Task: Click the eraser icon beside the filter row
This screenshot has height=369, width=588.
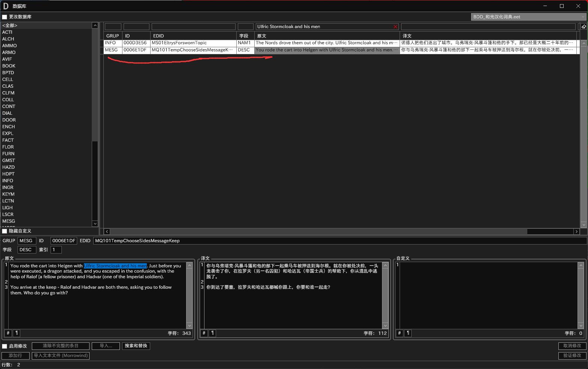Action: pyautogui.click(x=584, y=27)
